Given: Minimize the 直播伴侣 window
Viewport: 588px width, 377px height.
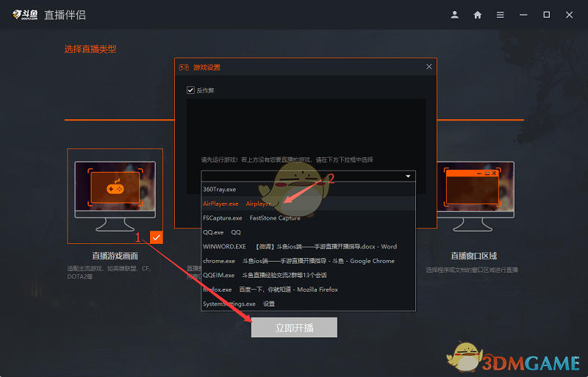Looking at the screenshot, I should coord(523,15).
